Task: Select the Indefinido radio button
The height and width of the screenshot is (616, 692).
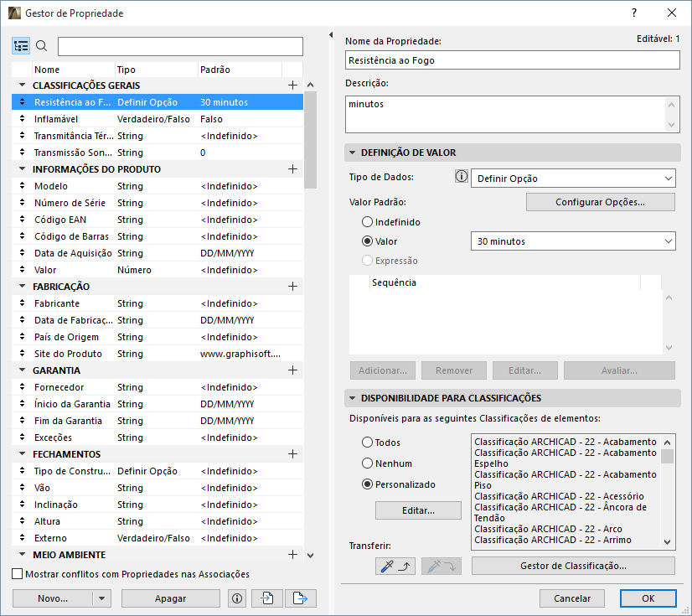Action: click(367, 221)
